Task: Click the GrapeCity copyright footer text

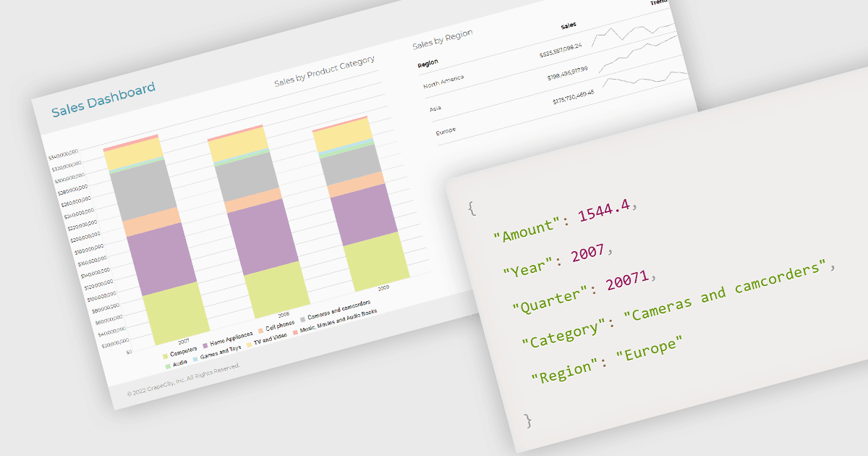Action: coord(183,379)
